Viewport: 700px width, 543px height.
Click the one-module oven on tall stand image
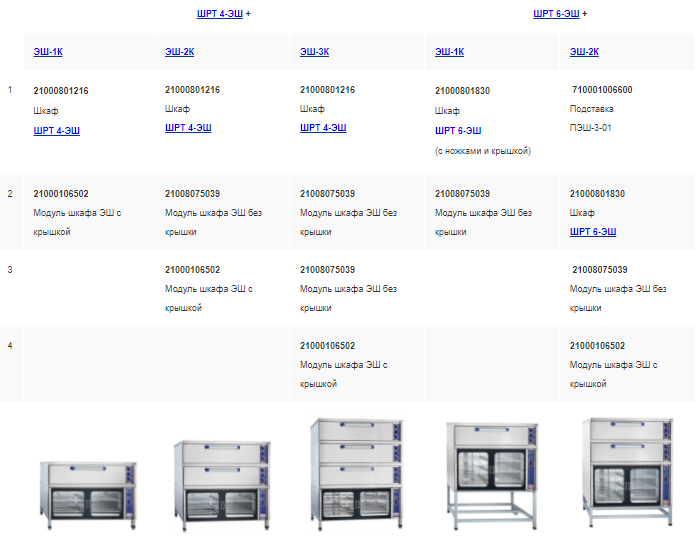coord(492,475)
